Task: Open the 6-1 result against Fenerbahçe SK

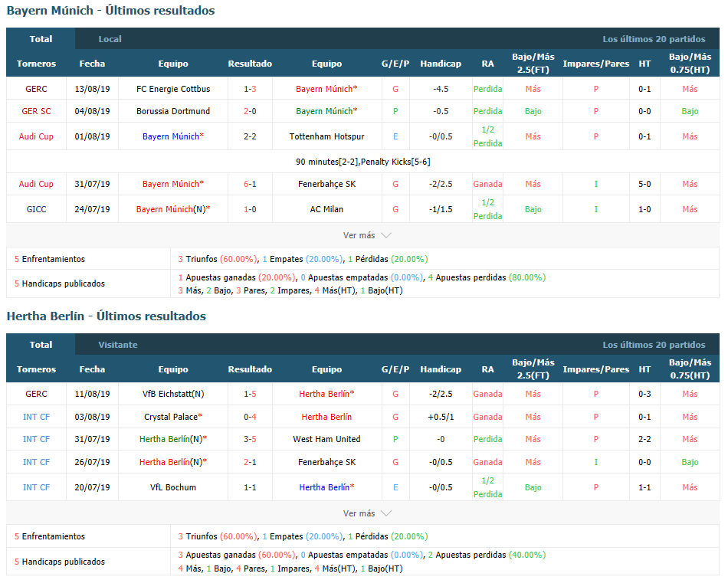Action: [250, 184]
